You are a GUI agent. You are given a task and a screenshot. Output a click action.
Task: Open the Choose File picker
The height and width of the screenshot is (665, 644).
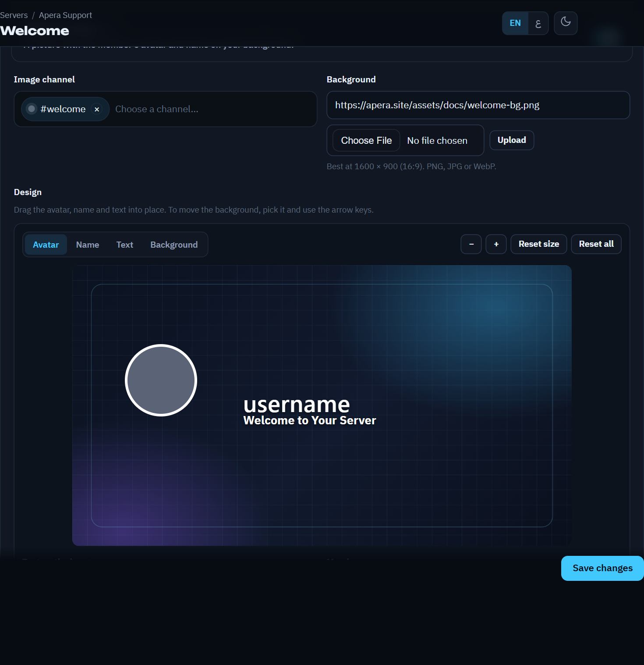[367, 141]
